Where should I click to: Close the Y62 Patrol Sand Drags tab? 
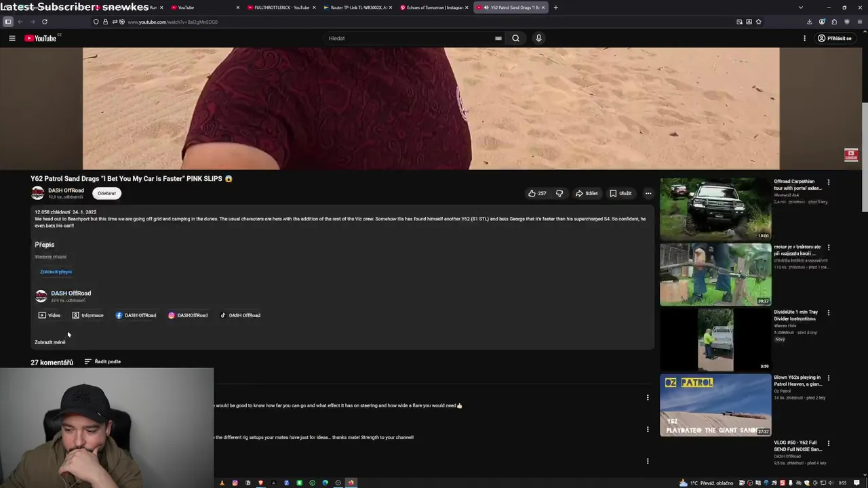[542, 7]
